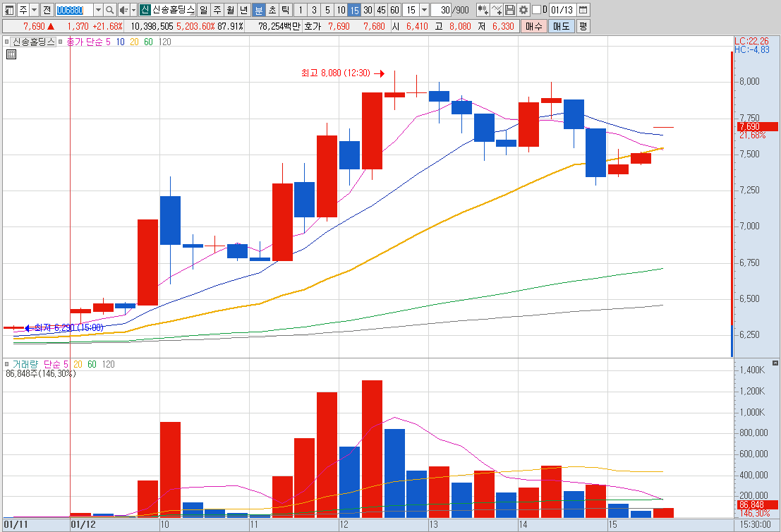Click the 최고 8,080 (12:30) high marker
Image resolution: width=781 pixels, height=532 pixels.
[x=343, y=73]
